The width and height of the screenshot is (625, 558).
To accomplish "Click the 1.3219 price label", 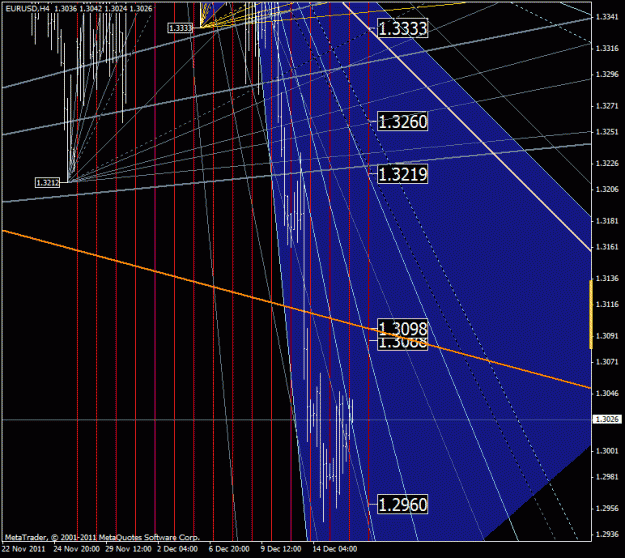I will click(x=403, y=174).
